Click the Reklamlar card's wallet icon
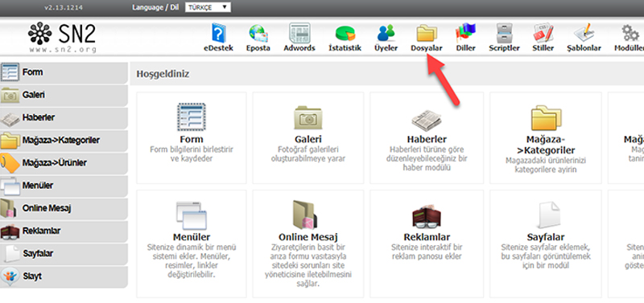 click(427, 217)
